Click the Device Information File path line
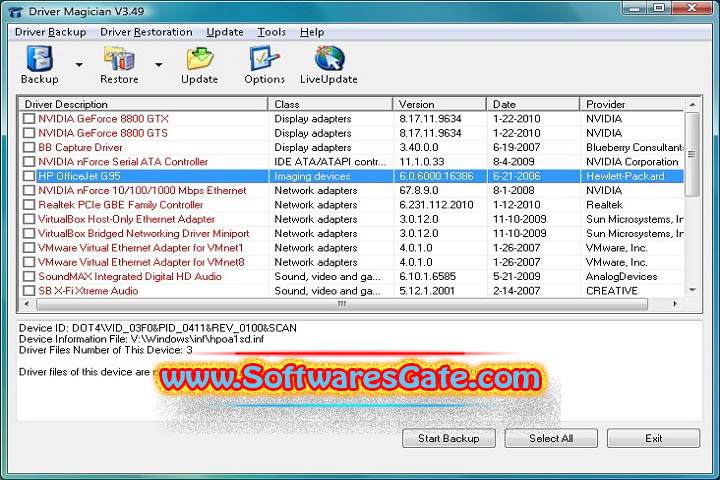This screenshot has height=480, width=720. (141, 339)
